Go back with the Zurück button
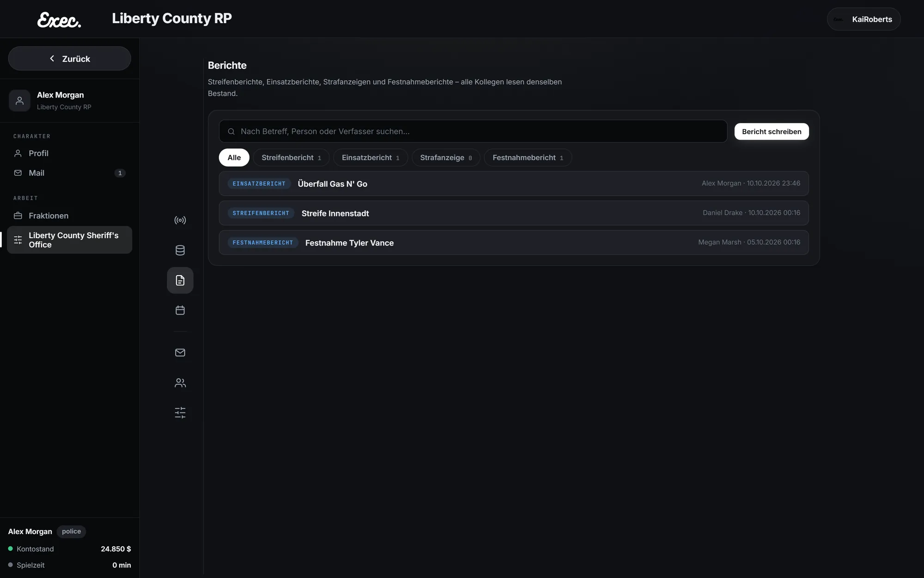Screen dimensions: 924x578 69,59
